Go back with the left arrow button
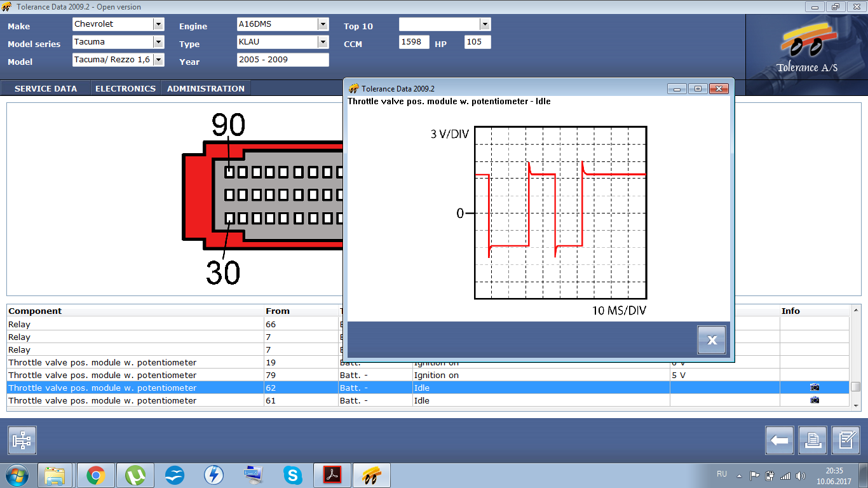868x488 pixels. pyautogui.click(x=779, y=440)
